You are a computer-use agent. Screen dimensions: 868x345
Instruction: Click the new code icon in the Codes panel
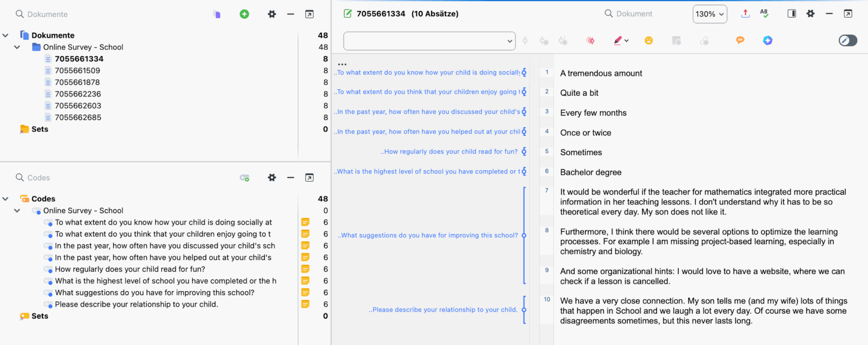click(x=244, y=178)
